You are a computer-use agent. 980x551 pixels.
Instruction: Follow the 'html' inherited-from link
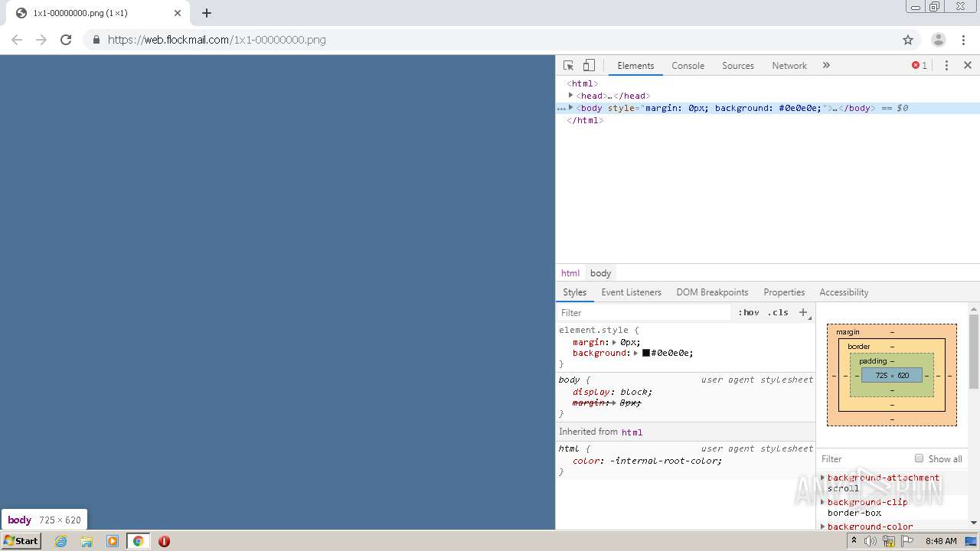[x=632, y=432]
